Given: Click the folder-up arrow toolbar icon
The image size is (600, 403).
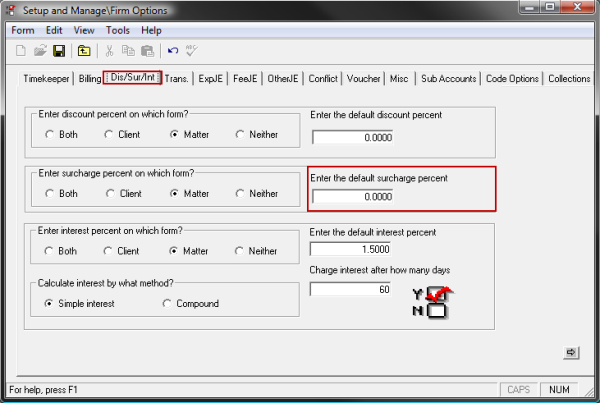Looking at the screenshot, I should click(85, 51).
